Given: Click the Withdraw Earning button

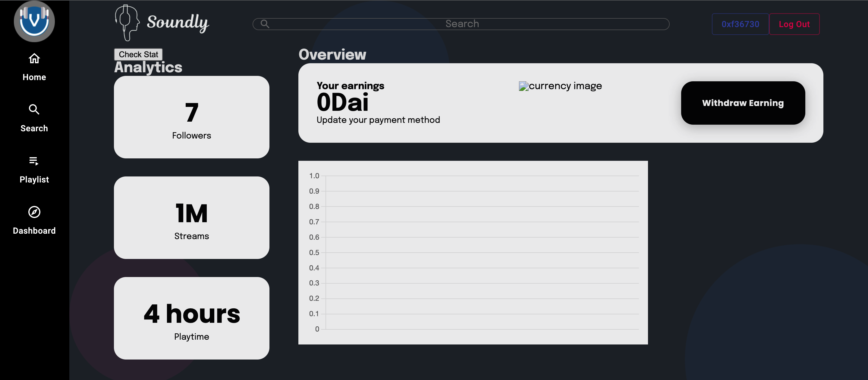Looking at the screenshot, I should click(743, 103).
